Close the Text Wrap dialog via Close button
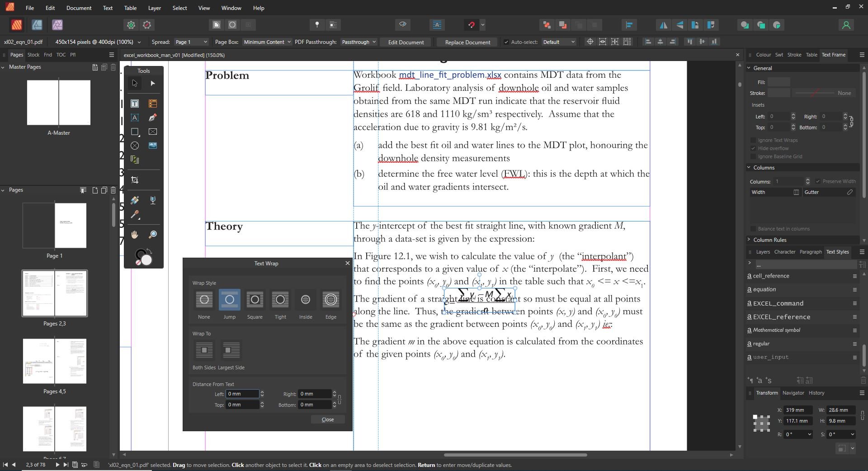This screenshot has width=868, height=471. tap(327, 419)
